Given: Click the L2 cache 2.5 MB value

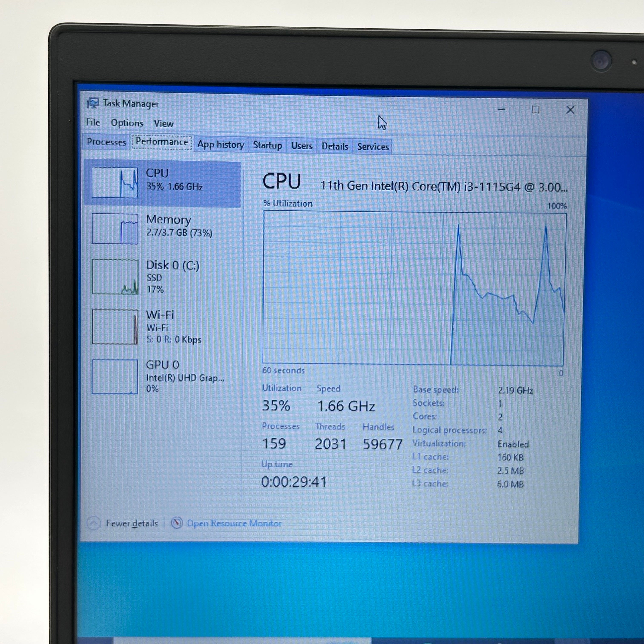Looking at the screenshot, I should click(x=510, y=471).
